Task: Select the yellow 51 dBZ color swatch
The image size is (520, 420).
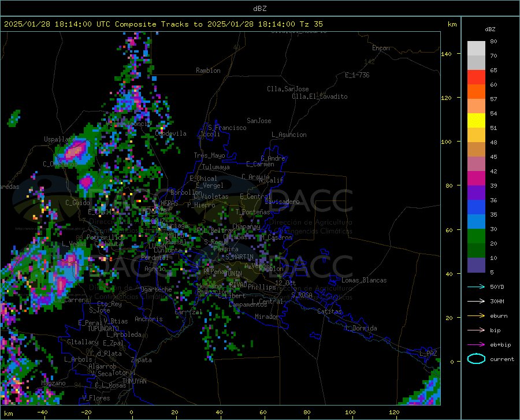Action: [x=476, y=121]
